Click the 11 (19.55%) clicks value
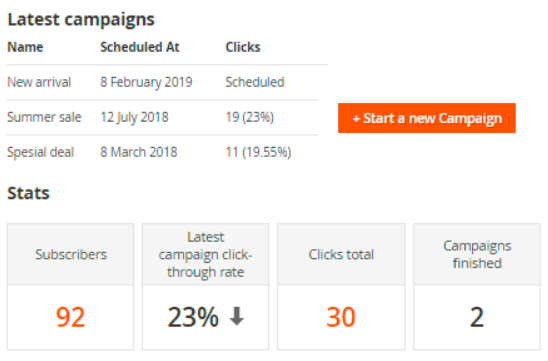 [258, 152]
